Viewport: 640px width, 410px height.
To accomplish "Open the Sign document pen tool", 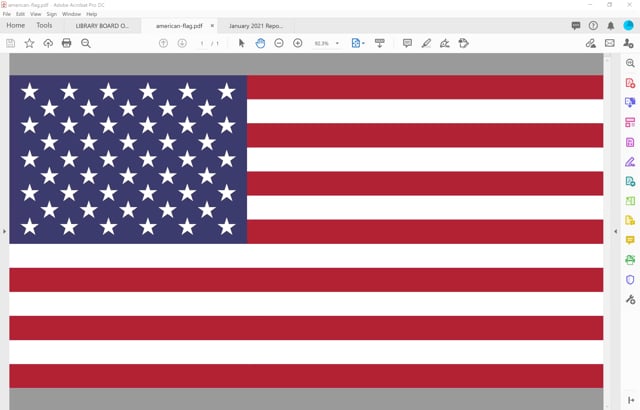I will point(444,43).
